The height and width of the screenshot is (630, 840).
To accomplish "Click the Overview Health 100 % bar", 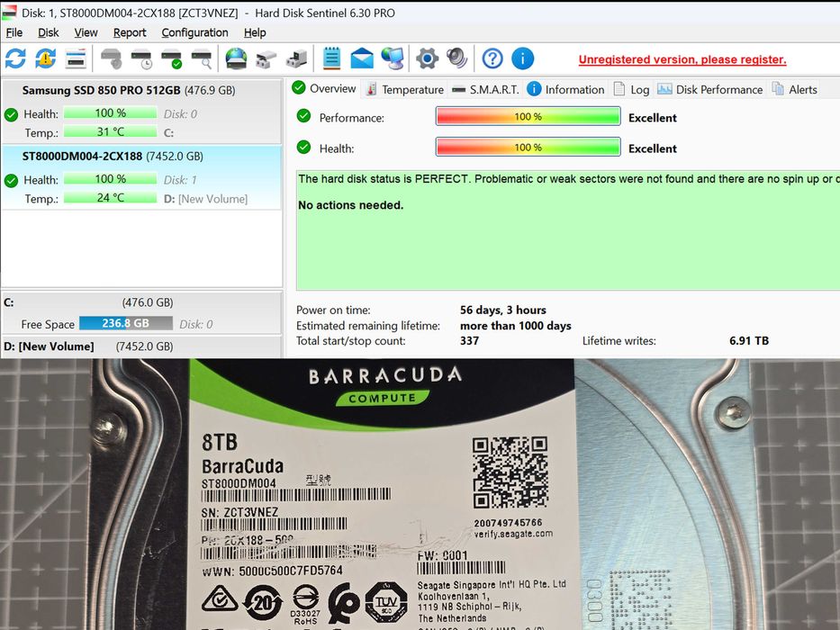I will tap(528, 147).
